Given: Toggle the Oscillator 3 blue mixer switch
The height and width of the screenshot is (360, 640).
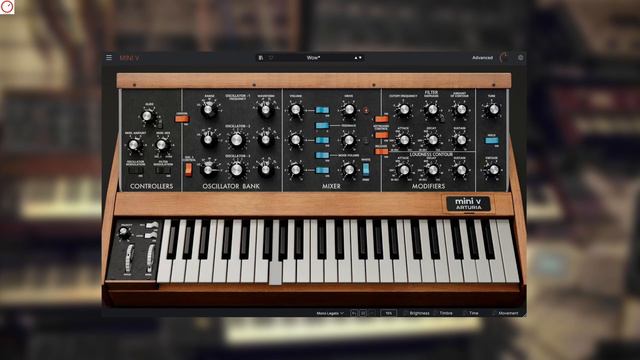Looking at the screenshot, I should click(x=322, y=170).
